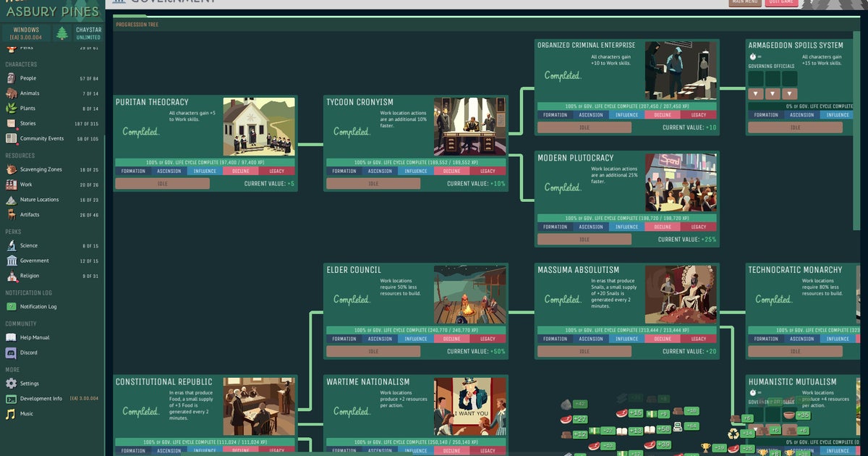Open the Religion perks page
Viewport: 868px width, 456px height.
coord(30,276)
